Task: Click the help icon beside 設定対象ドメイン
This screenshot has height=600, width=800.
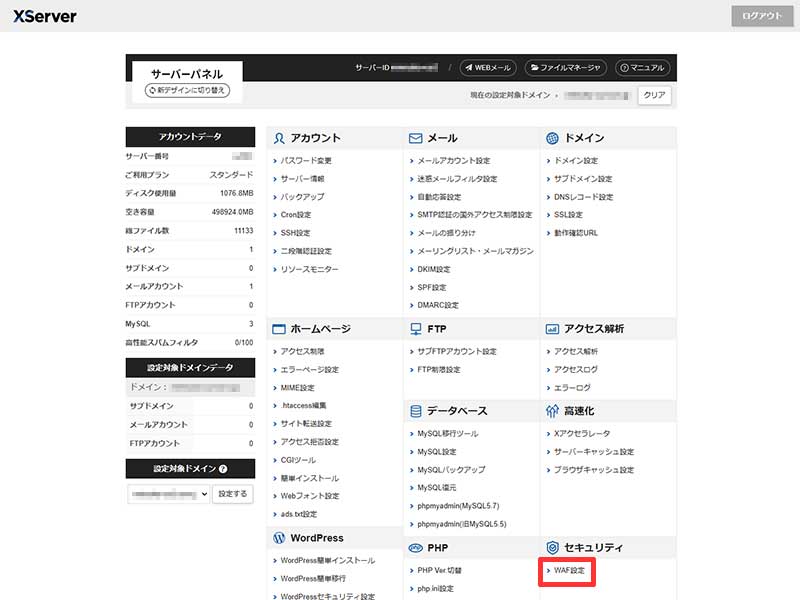Action: click(x=223, y=468)
